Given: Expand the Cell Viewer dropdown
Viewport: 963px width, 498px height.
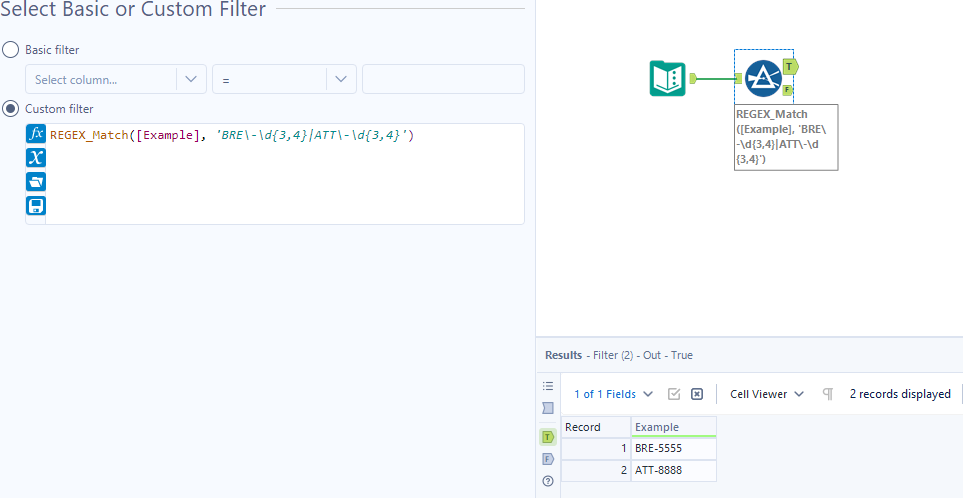Looking at the screenshot, I should click(766, 394).
